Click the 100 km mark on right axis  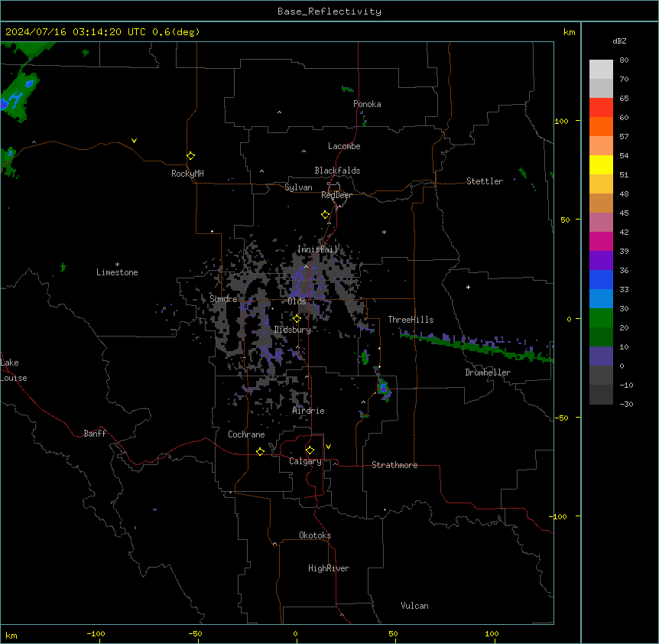tap(561, 121)
